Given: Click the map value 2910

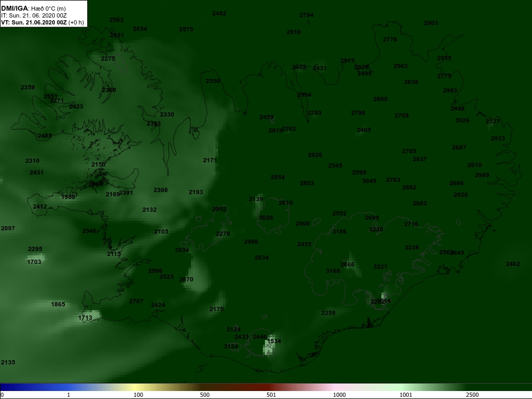Looking at the screenshot, I should pyautogui.click(x=294, y=32).
